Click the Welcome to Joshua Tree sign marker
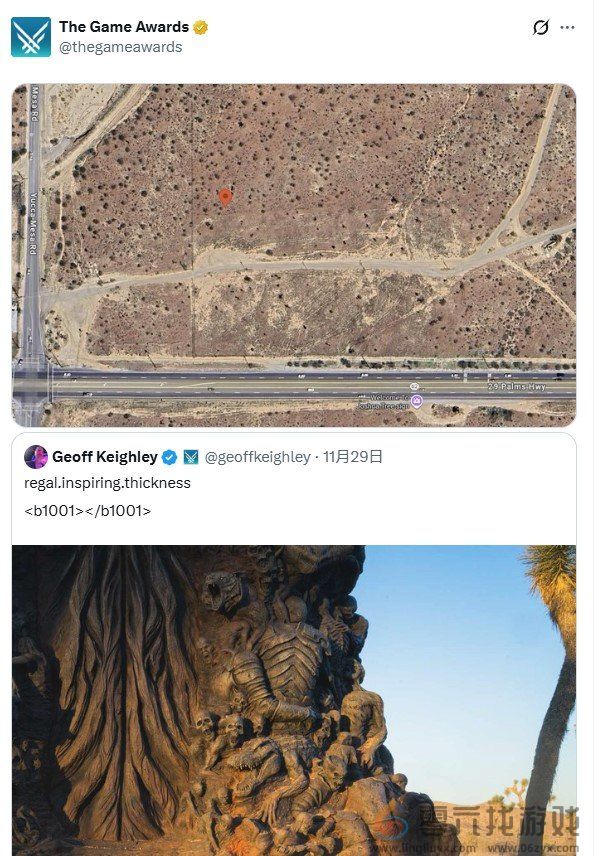The image size is (596, 856). tap(416, 402)
